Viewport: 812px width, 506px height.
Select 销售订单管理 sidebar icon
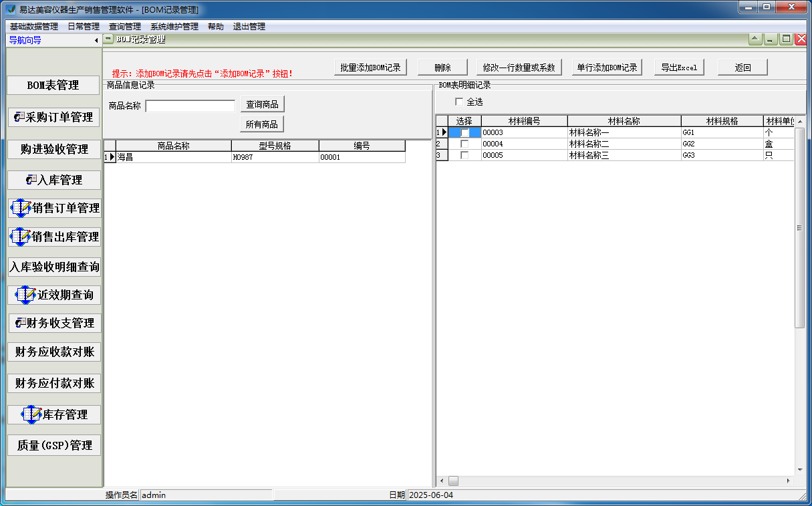(x=54, y=208)
